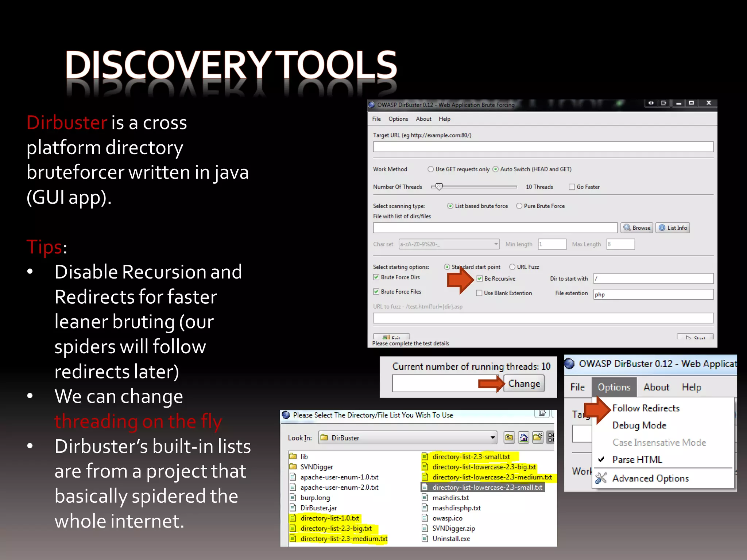Uncheck the Be Recursive checkbox
Viewport: 747px width, 560px height.
(x=480, y=279)
